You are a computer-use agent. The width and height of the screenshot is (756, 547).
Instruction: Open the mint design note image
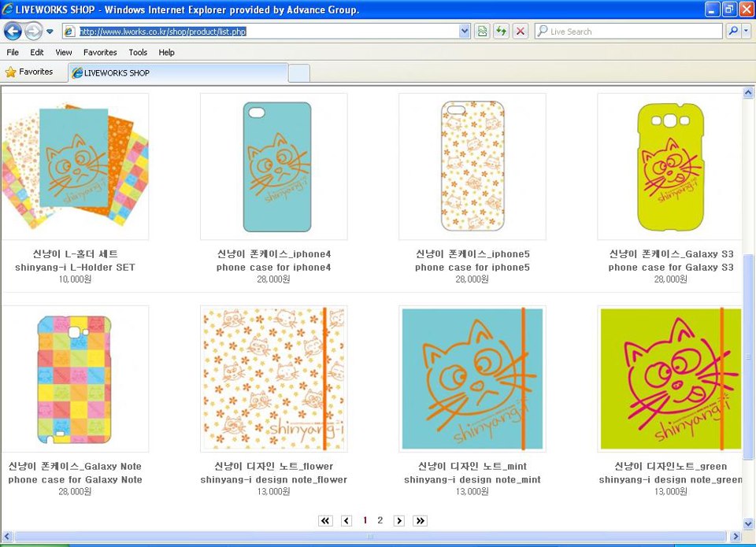point(472,379)
